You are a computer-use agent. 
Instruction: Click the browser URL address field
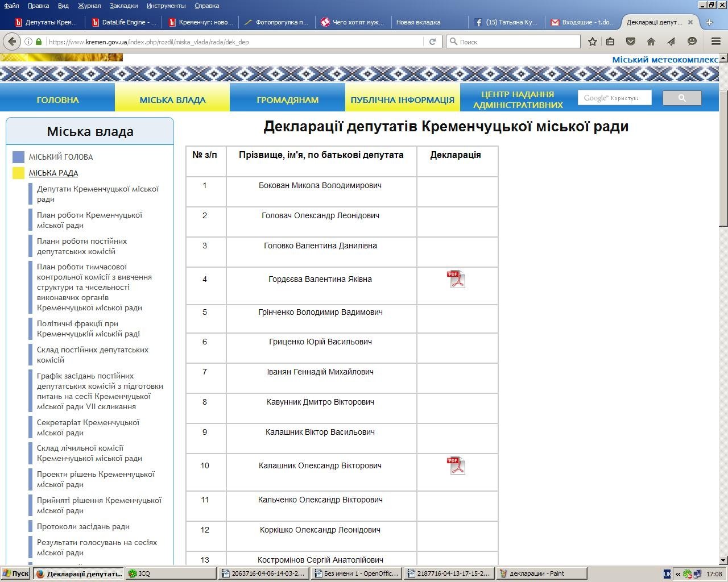click(x=234, y=41)
